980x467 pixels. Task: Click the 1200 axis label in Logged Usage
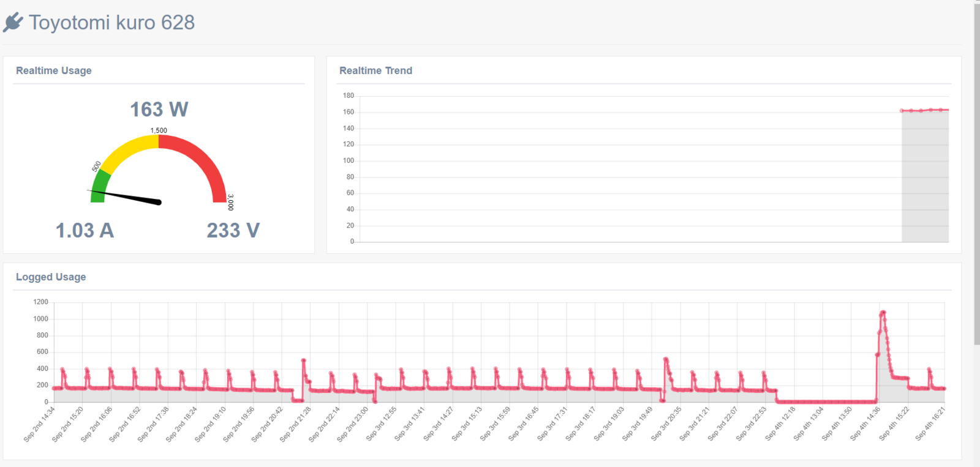40,302
